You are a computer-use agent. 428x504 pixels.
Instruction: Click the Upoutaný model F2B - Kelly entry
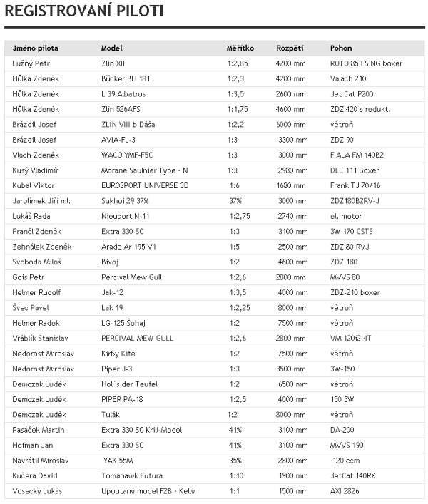click(148, 491)
